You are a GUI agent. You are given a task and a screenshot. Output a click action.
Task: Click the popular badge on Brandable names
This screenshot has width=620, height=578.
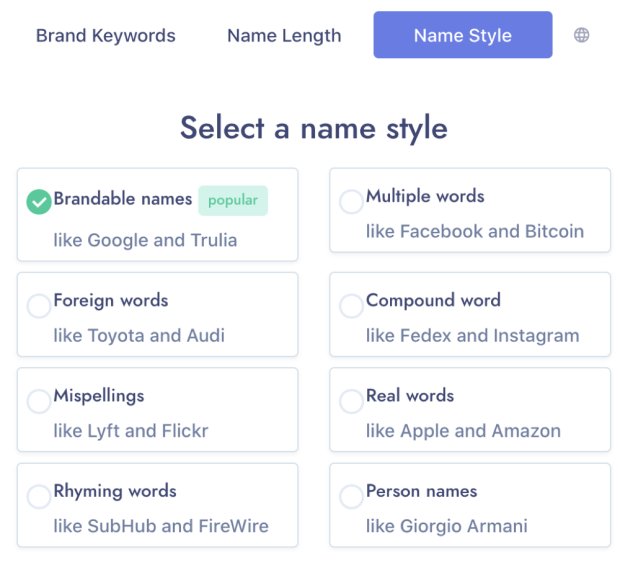232,200
